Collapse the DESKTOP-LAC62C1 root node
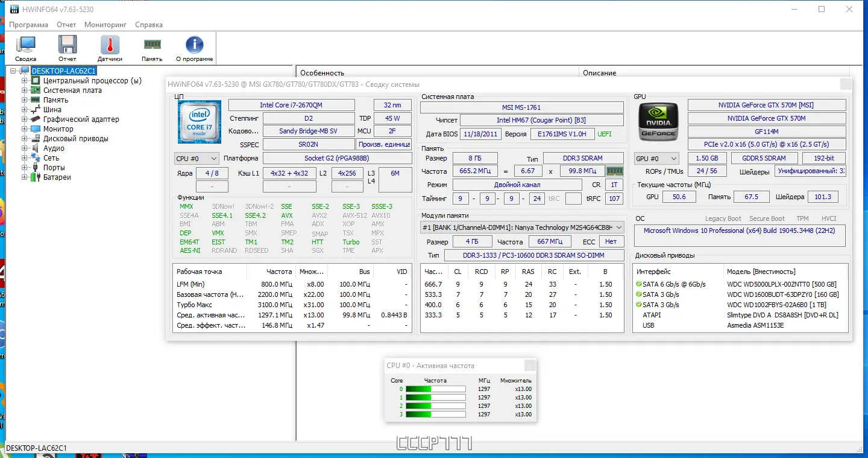This screenshot has width=868, height=458. 14,71
